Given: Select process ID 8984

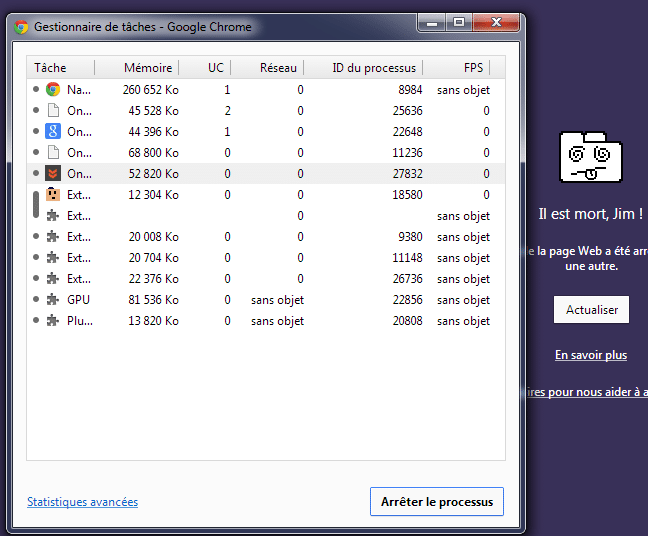Looking at the screenshot, I should 410,90.
